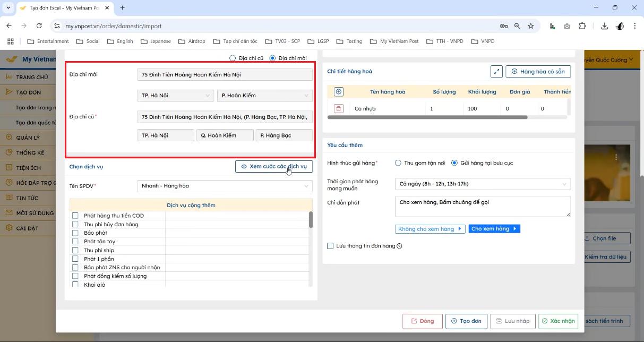
Task: Open the bookmarks apps grid icon
Action: coord(10,41)
